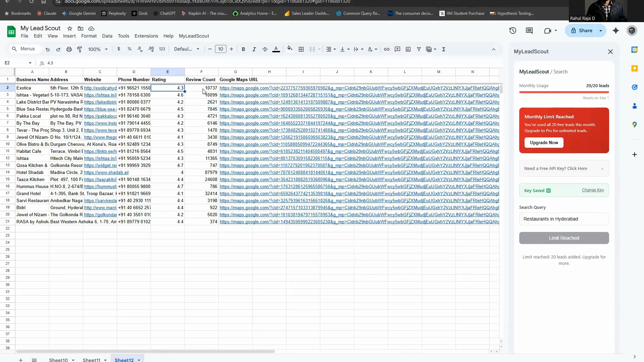Open Google Tasks side panel icon
644x362 pixels.
pos(634,87)
